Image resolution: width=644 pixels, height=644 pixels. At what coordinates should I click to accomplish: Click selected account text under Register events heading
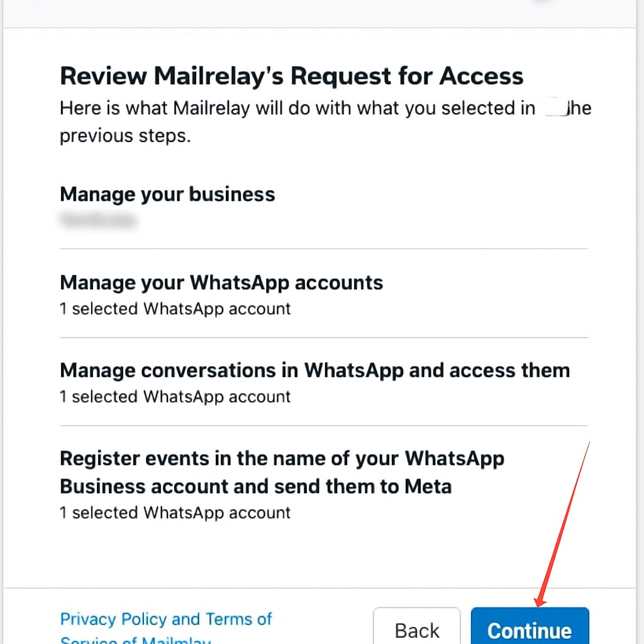[x=175, y=513]
